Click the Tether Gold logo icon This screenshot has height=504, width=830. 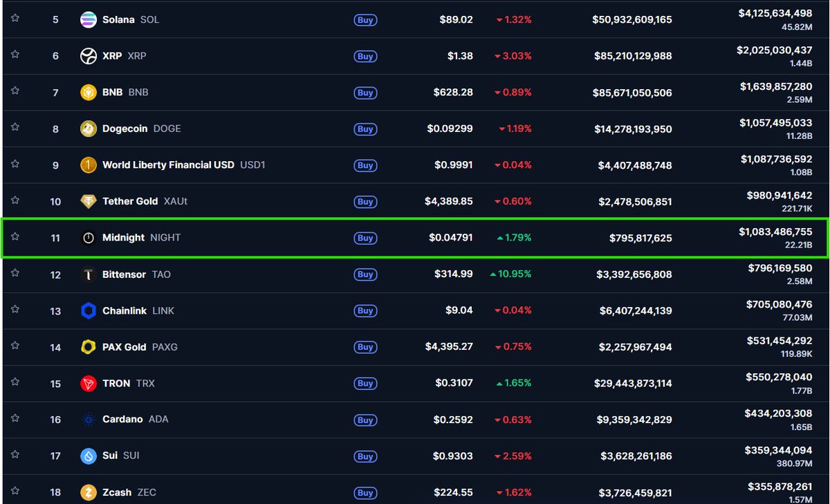[x=89, y=201]
